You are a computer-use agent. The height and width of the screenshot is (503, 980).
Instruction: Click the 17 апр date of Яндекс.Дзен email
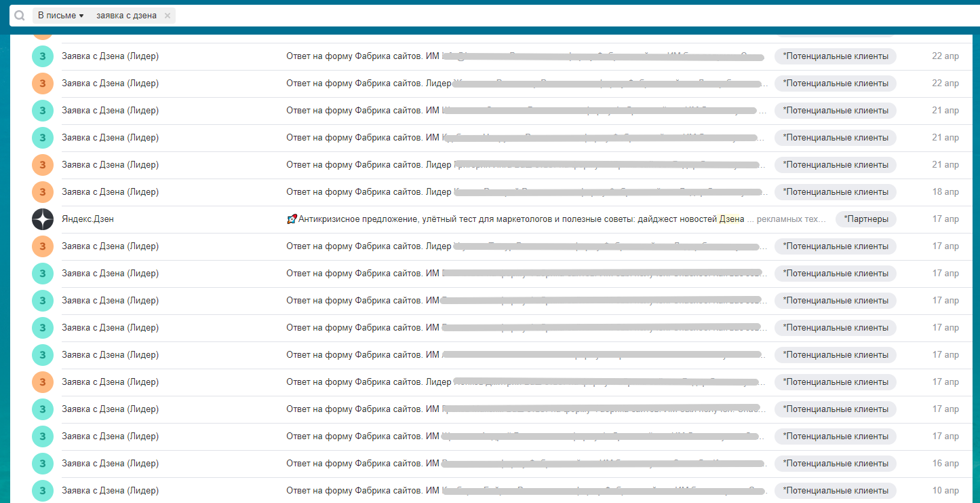[x=945, y=219]
